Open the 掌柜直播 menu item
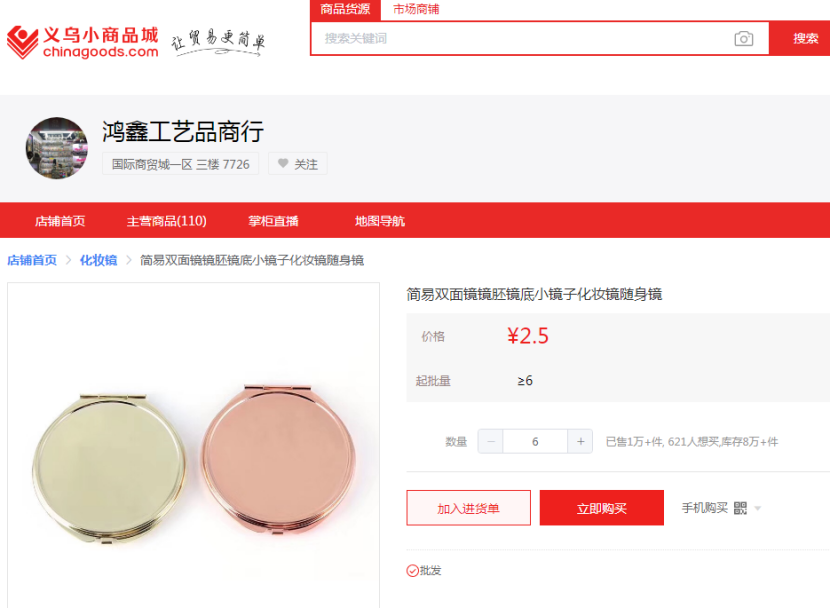 click(273, 221)
